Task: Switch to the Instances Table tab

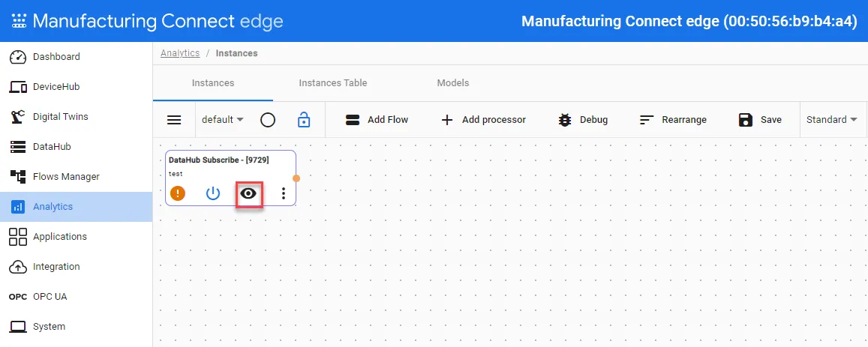Action: point(332,83)
